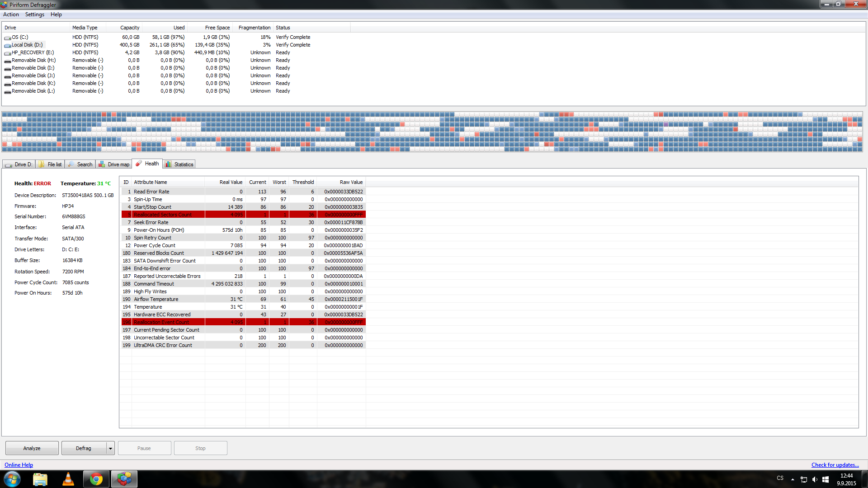Open Windows Explorer from the taskbar

click(40, 479)
